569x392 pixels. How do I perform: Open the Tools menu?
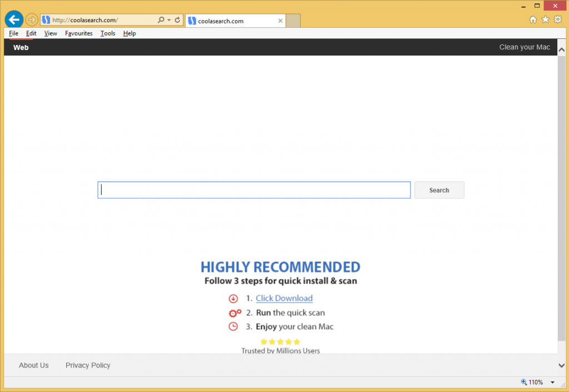click(108, 33)
